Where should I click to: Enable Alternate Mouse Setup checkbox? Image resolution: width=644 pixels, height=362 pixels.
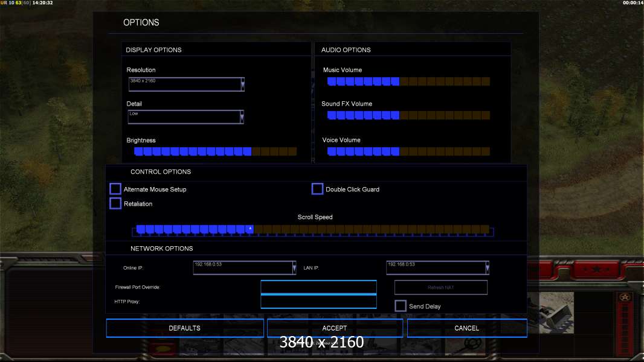click(115, 189)
